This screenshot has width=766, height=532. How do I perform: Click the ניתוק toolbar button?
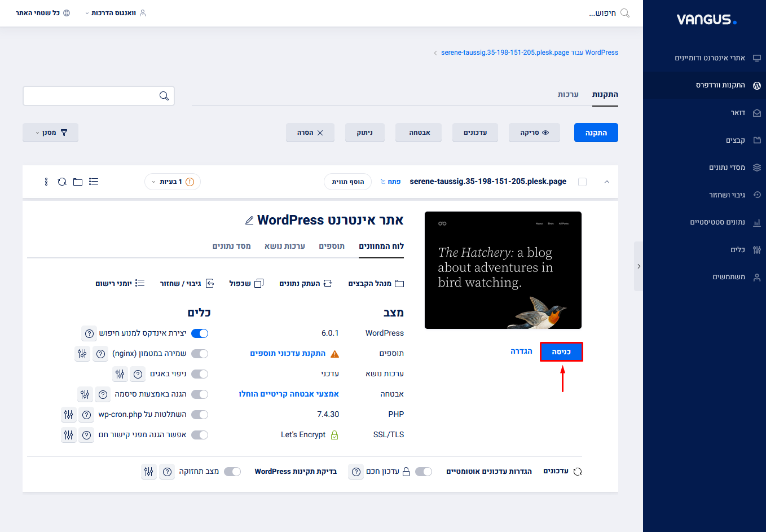click(x=364, y=133)
